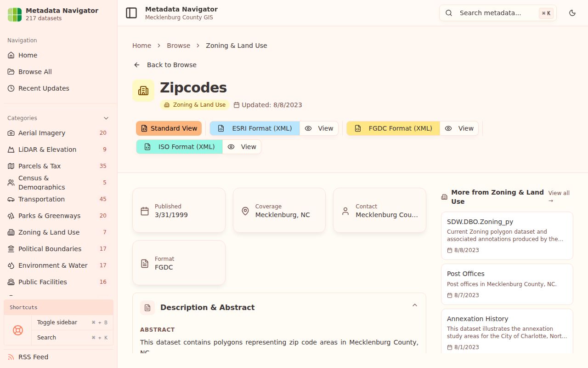Toggle the sidebar panel icon in header
Screen dimensions: 588x368
click(131, 13)
